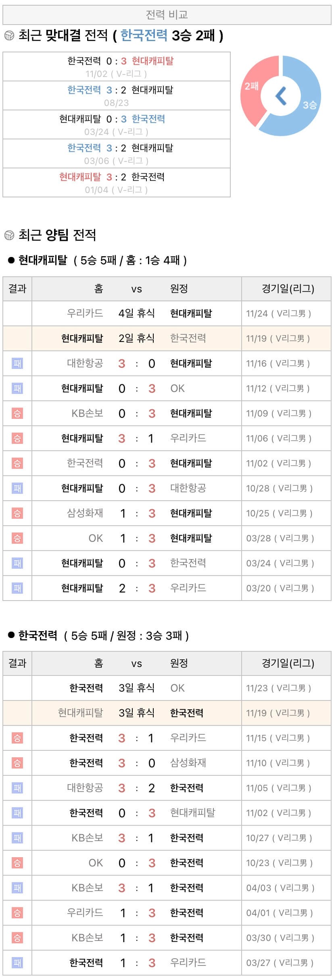
Task: Click the blue chevron in the donut chart
Action: [281, 96]
